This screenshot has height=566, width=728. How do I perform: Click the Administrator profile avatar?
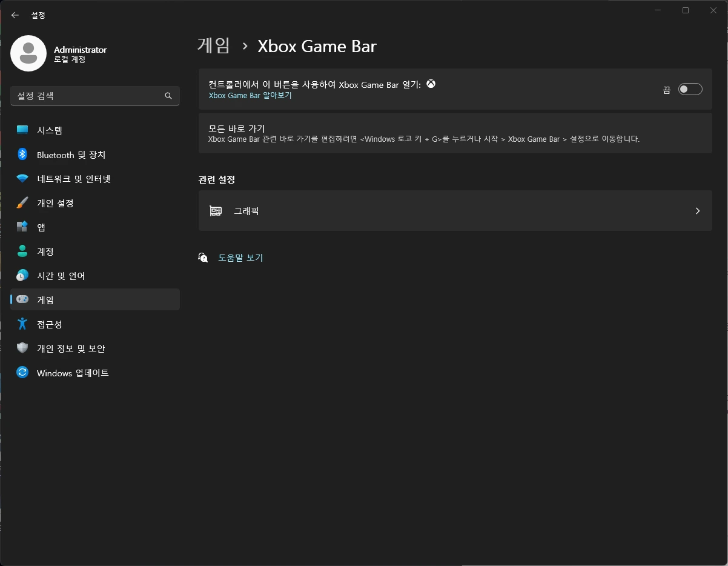[28, 53]
